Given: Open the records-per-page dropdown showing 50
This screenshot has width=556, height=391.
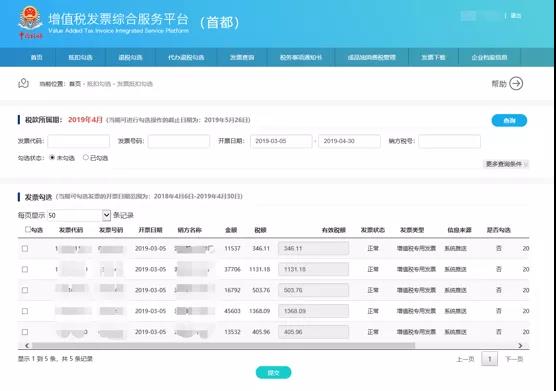Looking at the screenshot, I should coord(79,215).
